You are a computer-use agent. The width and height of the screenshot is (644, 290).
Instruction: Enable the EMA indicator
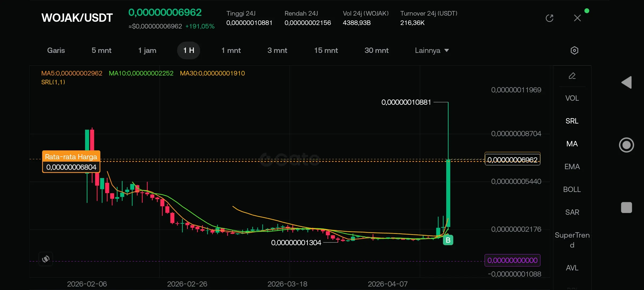[572, 167]
